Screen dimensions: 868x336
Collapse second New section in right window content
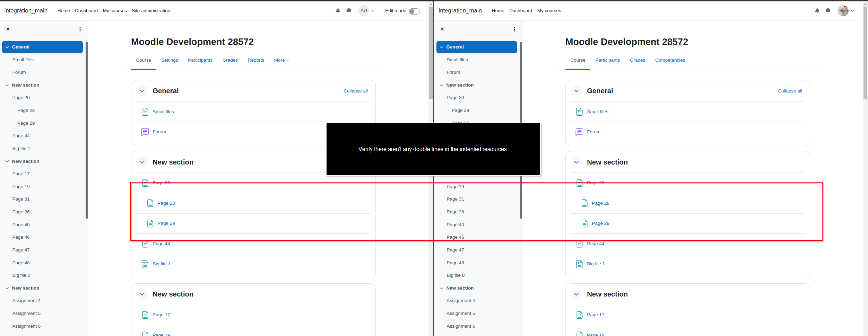click(x=576, y=294)
